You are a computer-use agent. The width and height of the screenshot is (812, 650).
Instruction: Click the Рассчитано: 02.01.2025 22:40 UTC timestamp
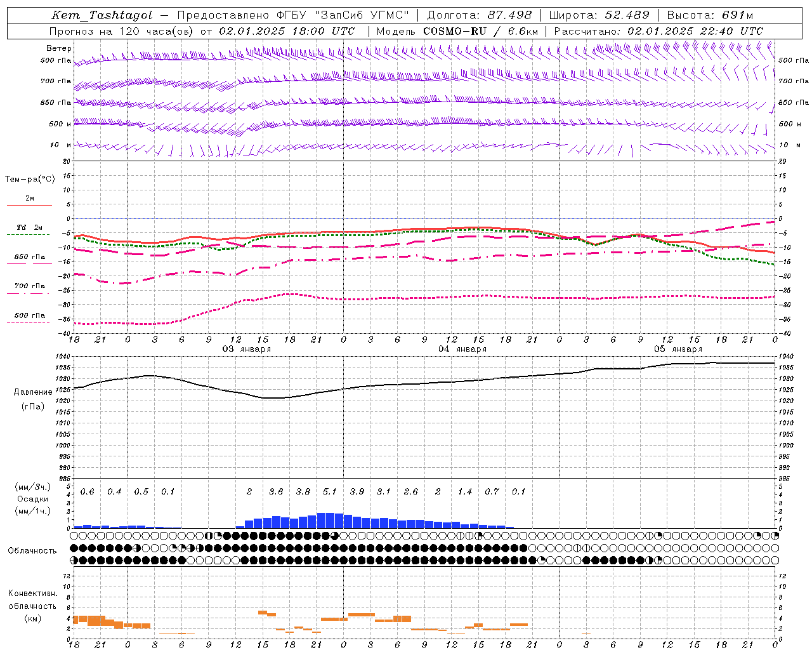tap(658, 31)
